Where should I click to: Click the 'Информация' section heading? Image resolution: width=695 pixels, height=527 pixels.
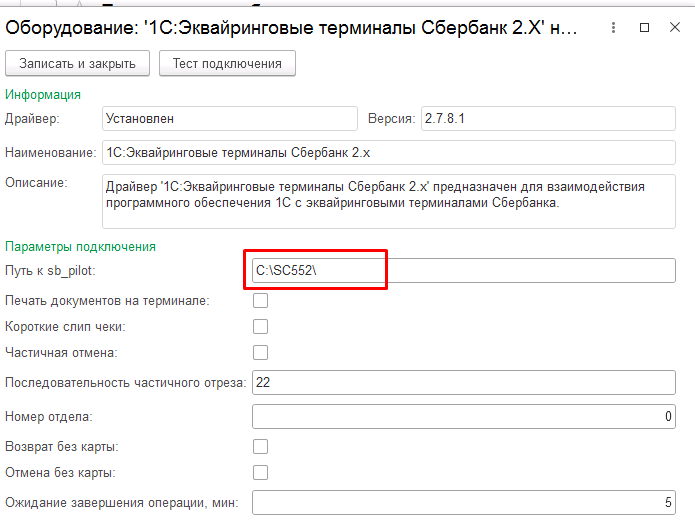[43, 94]
